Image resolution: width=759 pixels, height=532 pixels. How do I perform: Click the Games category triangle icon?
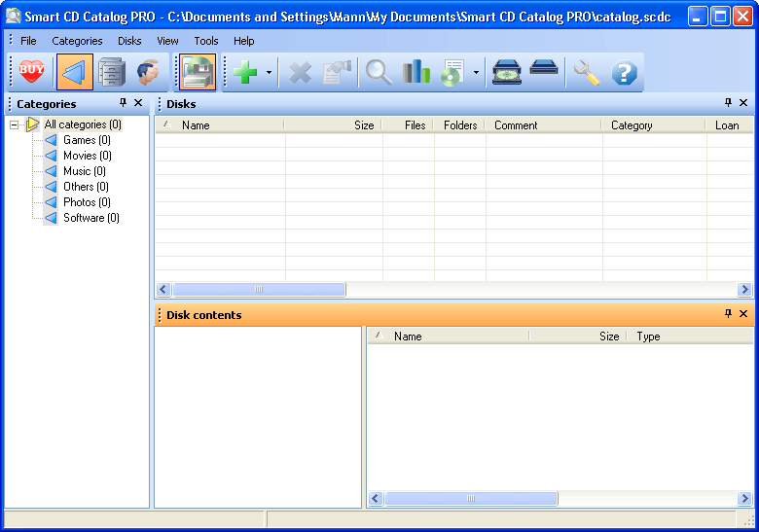click(51, 140)
